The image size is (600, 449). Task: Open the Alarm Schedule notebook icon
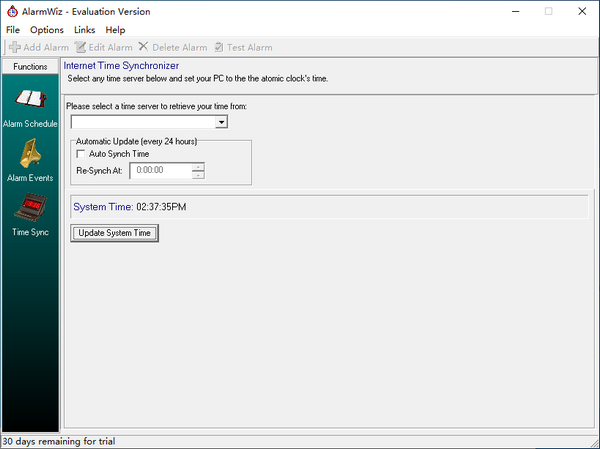[31, 99]
